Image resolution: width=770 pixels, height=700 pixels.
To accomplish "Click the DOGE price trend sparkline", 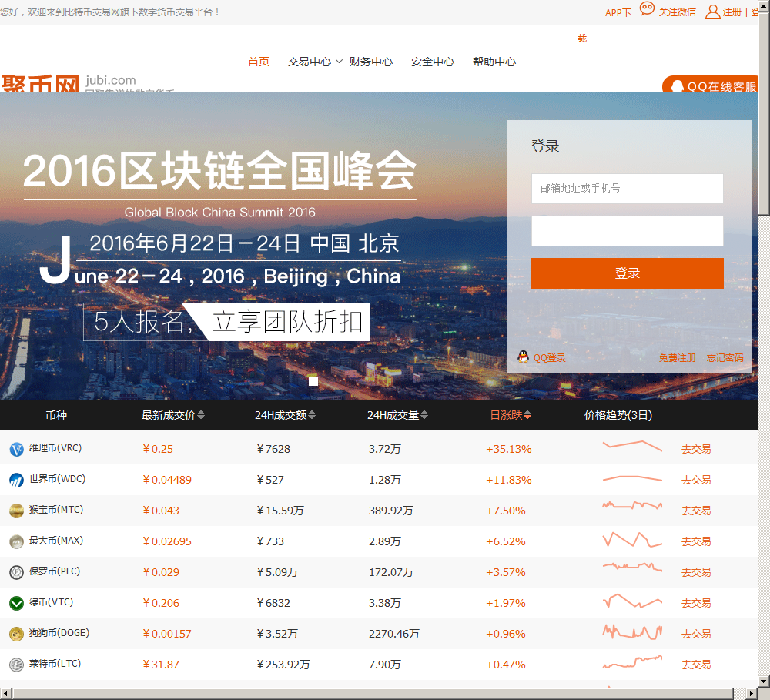I will [632, 631].
